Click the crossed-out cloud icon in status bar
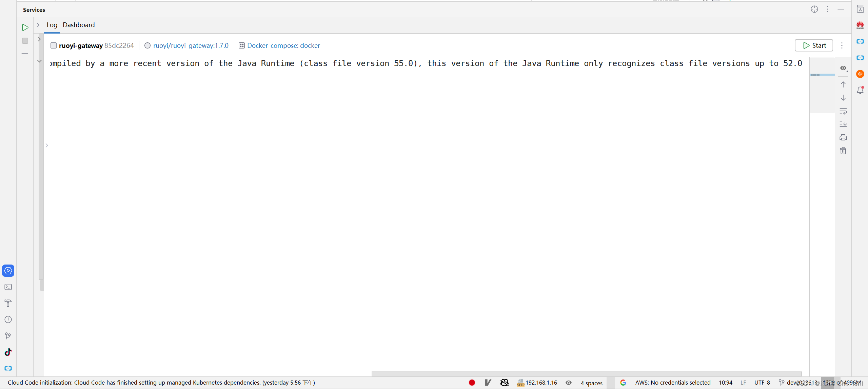Viewport: 868px width, 389px height. tap(505, 383)
